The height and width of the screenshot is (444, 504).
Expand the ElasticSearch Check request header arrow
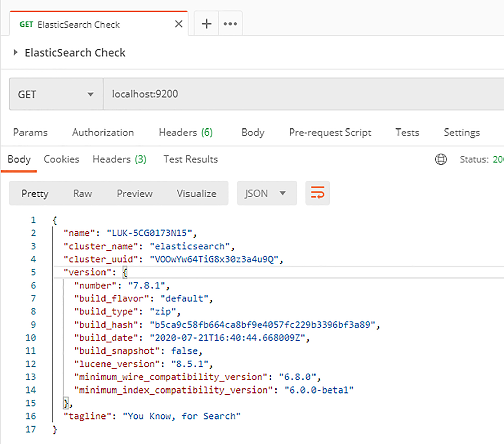click(x=15, y=52)
